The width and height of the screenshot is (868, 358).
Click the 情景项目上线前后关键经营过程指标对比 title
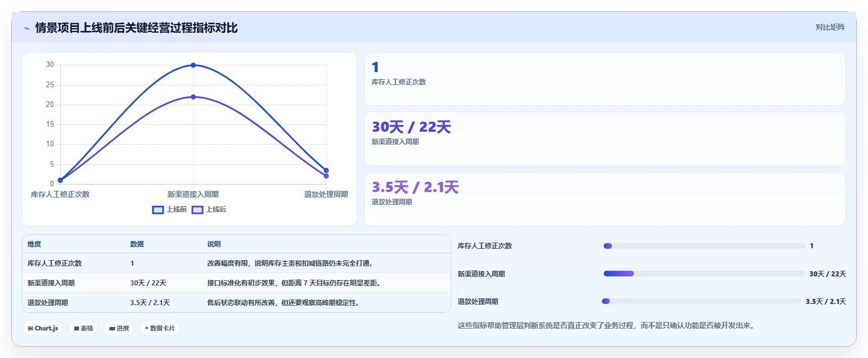point(136,28)
